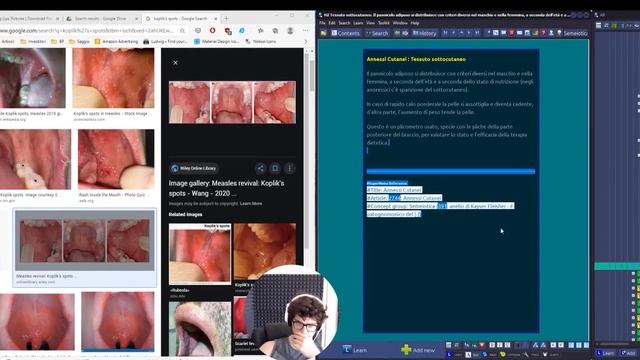The height and width of the screenshot is (360, 640).
Task: Click the Learn button at window bottom
Action: click(355, 350)
